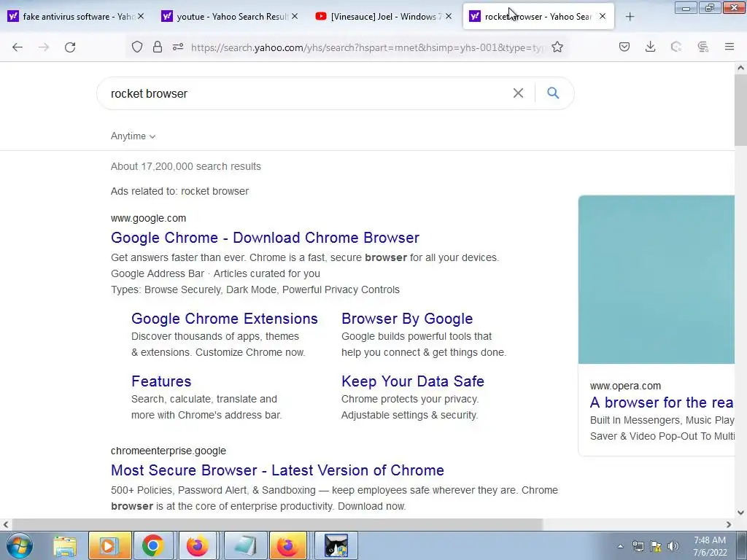Click the forward navigation arrow

pyautogui.click(x=44, y=47)
